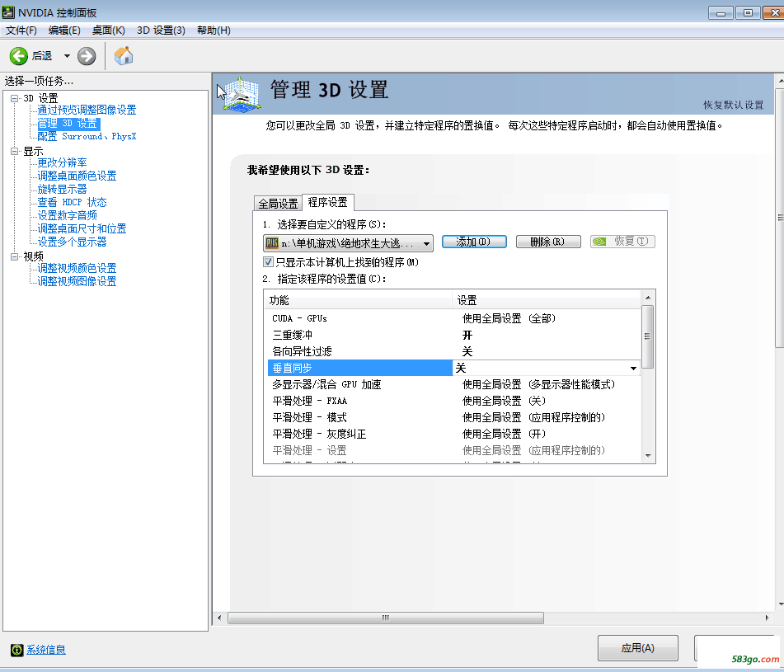Select 管理 3D 设置 tree item
The height and width of the screenshot is (672, 784).
pos(68,123)
